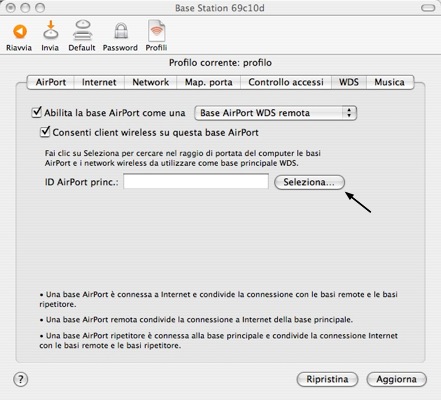Click the Default settings icon
Viewport: 441px width, 400px height.
(82, 30)
